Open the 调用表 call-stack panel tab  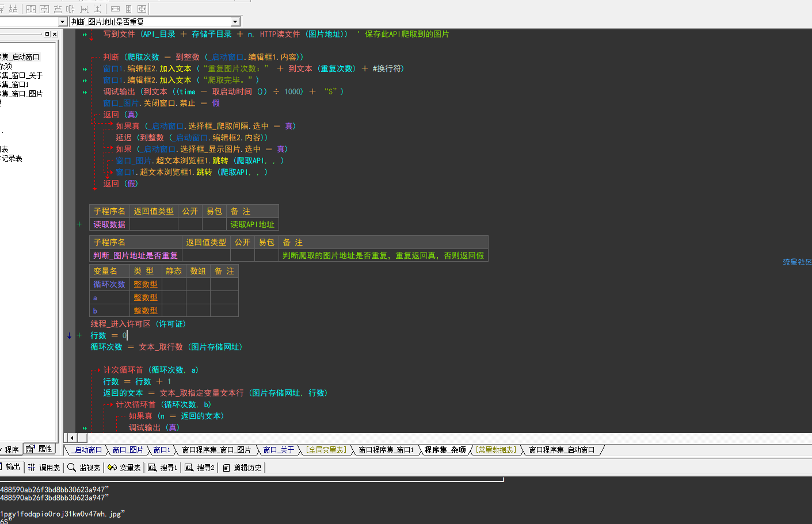[44, 468]
